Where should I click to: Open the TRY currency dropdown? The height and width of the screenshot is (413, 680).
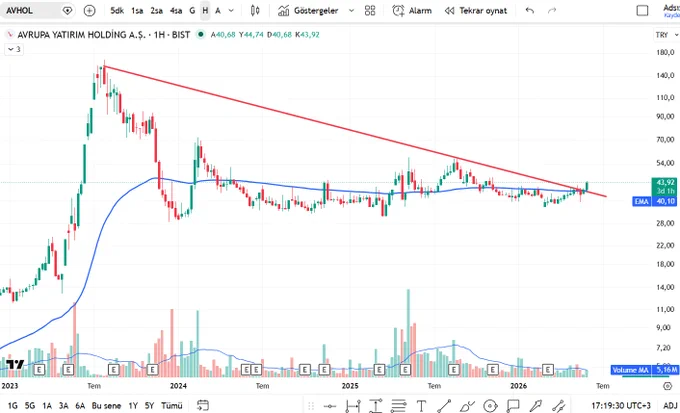(667, 35)
